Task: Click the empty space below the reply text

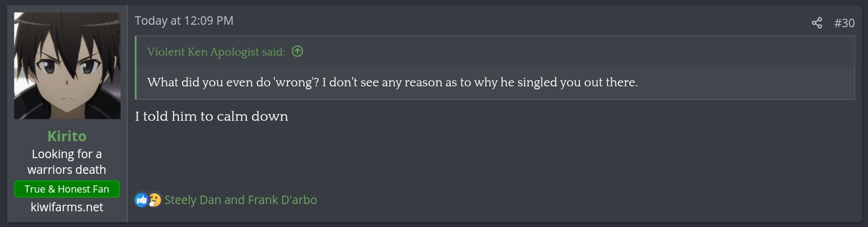Action: (494, 157)
